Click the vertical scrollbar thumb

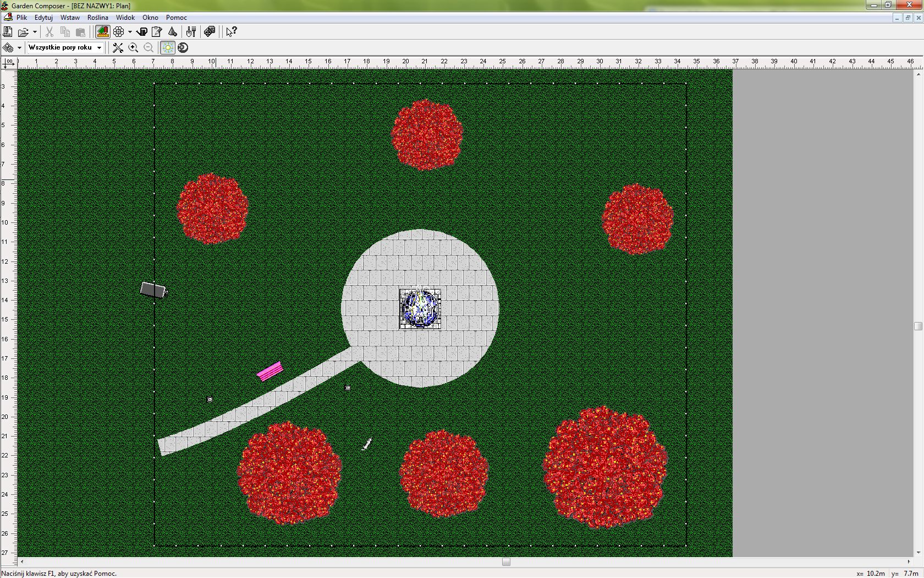918,326
